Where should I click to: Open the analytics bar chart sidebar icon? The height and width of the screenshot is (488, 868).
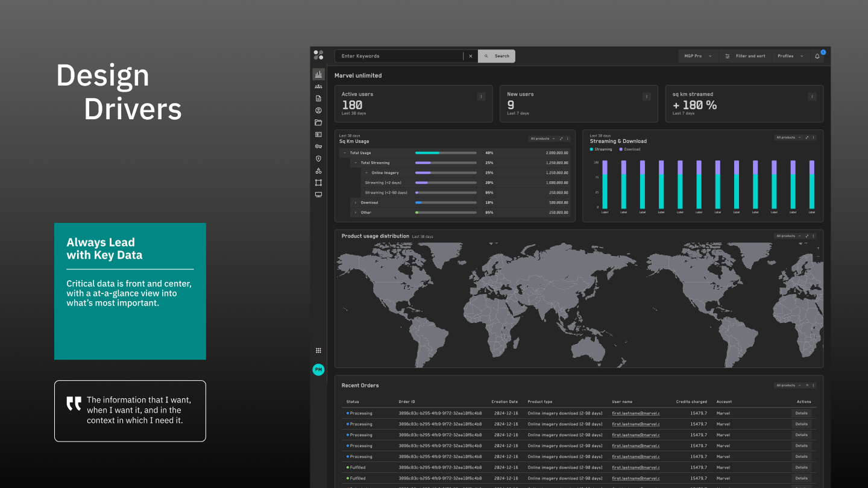point(318,75)
